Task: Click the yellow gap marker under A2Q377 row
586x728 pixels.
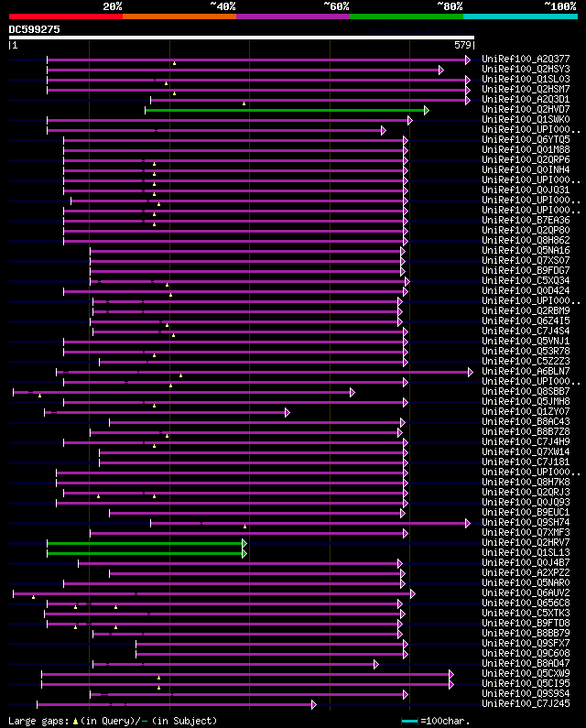Action: (x=175, y=63)
